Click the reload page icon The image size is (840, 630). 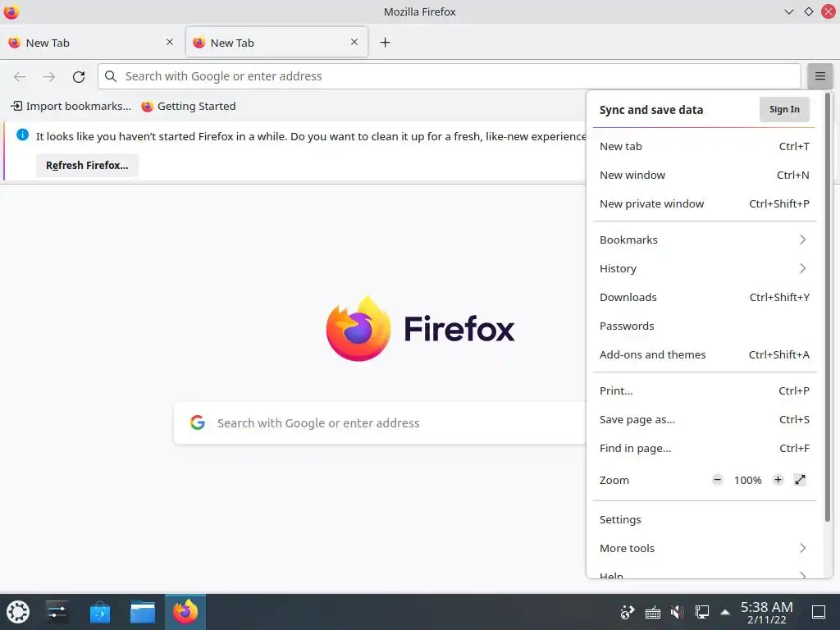[79, 76]
